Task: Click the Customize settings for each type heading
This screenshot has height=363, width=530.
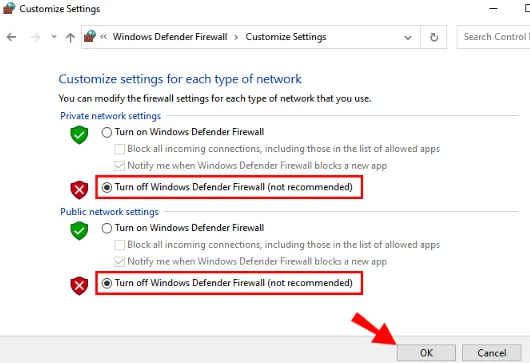Action: (x=180, y=79)
